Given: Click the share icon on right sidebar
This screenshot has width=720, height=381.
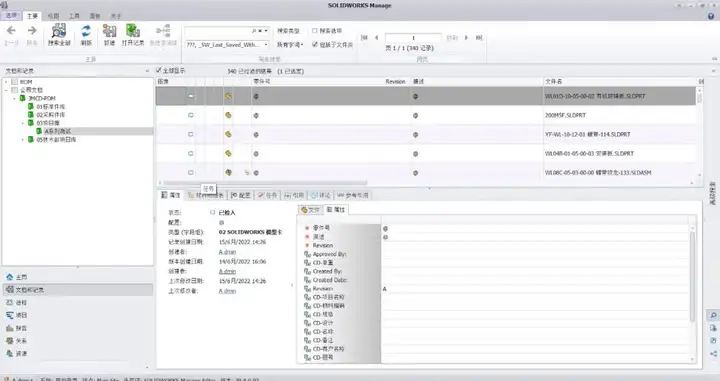Looking at the screenshot, I should click(x=713, y=353).
